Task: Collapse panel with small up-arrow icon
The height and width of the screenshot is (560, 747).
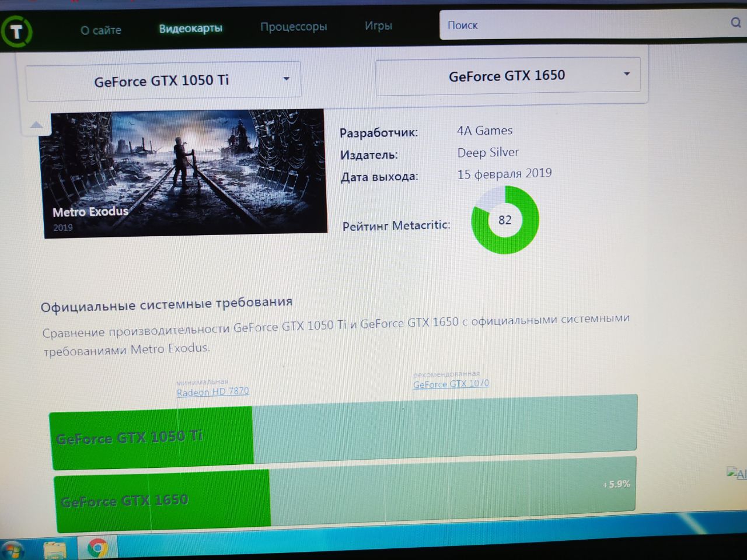Action: 36,124
